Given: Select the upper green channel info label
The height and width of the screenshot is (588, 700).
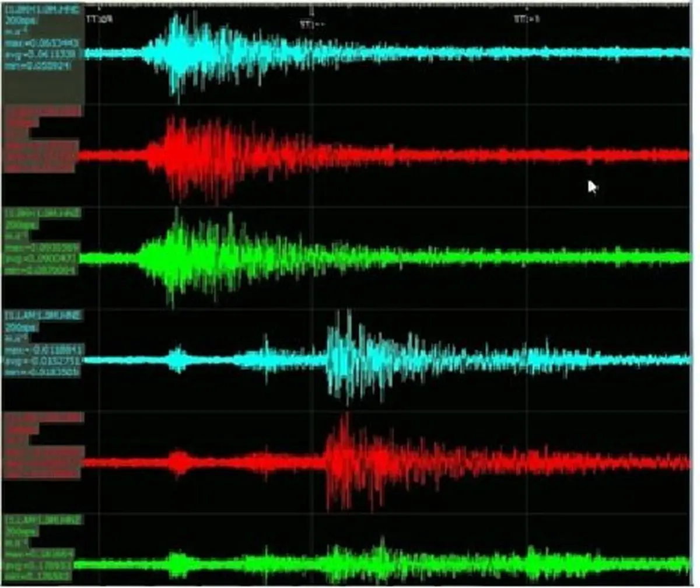Looking at the screenshot, I should click(41, 242).
